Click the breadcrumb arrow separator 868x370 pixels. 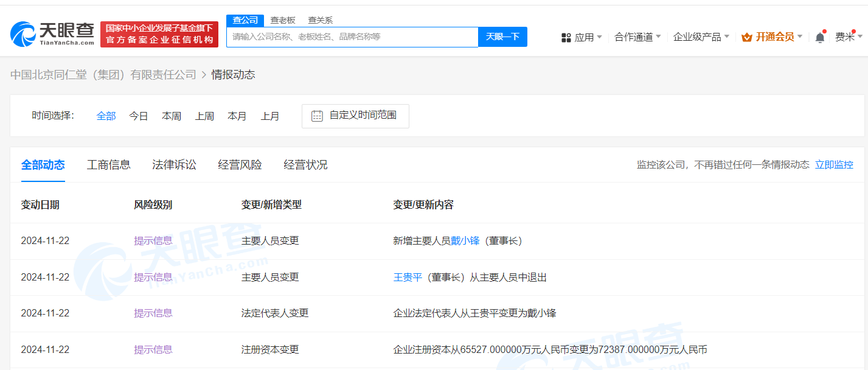coord(204,75)
